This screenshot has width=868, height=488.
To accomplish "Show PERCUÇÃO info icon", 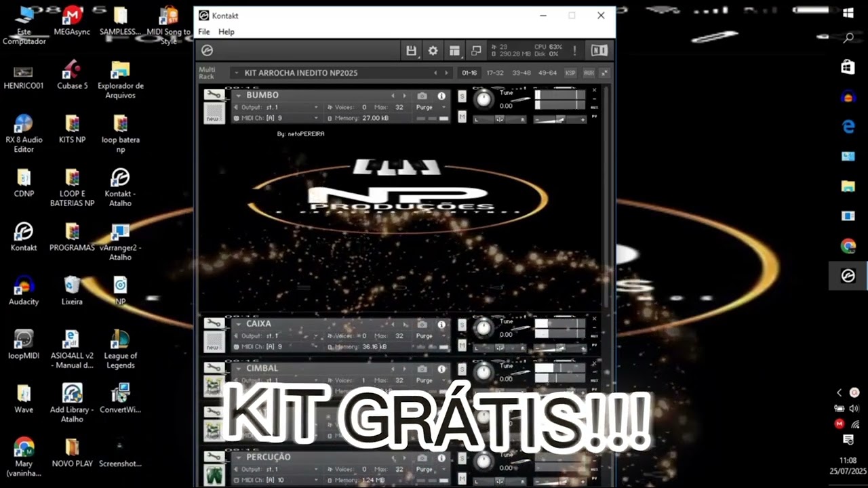I will pyautogui.click(x=441, y=457).
